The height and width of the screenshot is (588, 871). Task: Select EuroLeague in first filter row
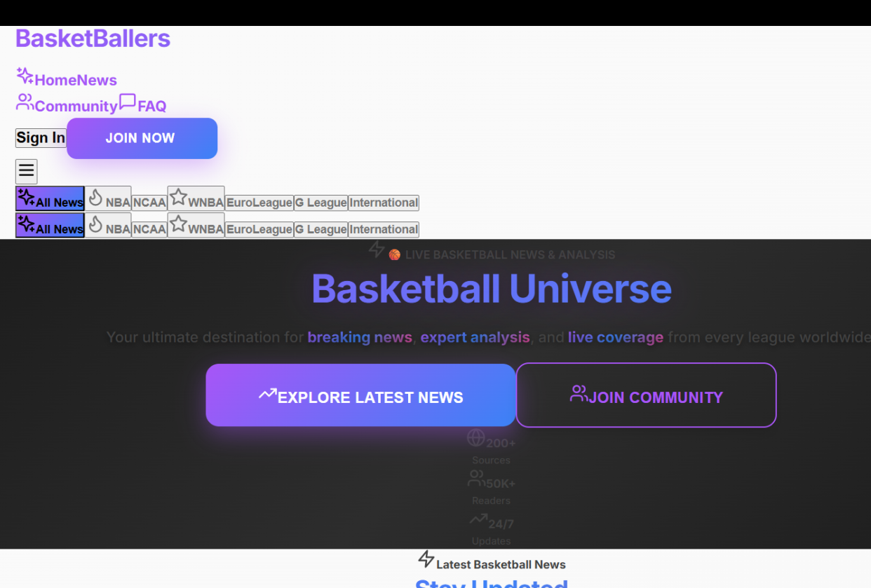(x=259, y=203)
